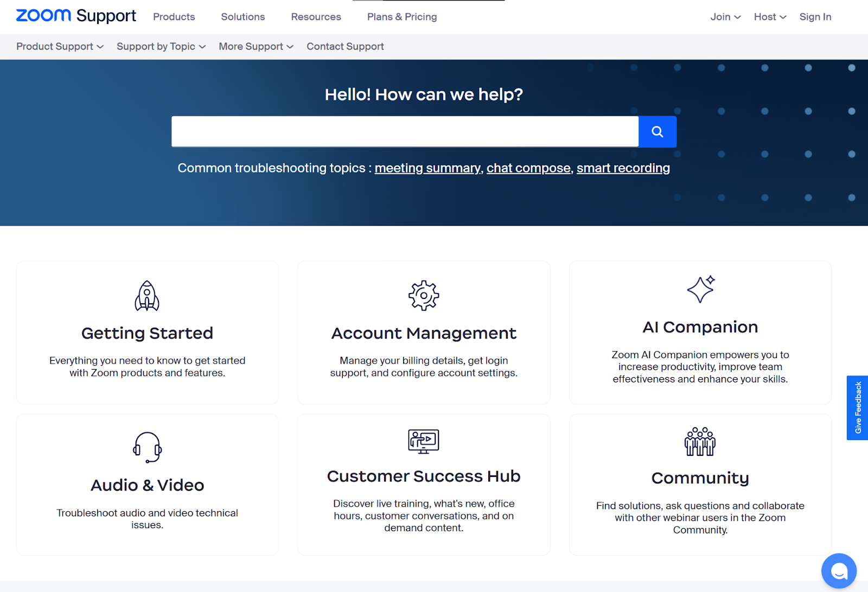Click the 'Hello! How can we help?' heading

pyautogui.click(x=424, y=94)
